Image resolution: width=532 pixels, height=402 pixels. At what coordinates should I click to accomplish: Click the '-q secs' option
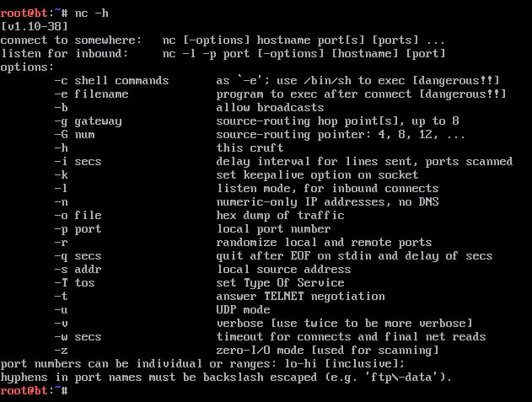78,256
